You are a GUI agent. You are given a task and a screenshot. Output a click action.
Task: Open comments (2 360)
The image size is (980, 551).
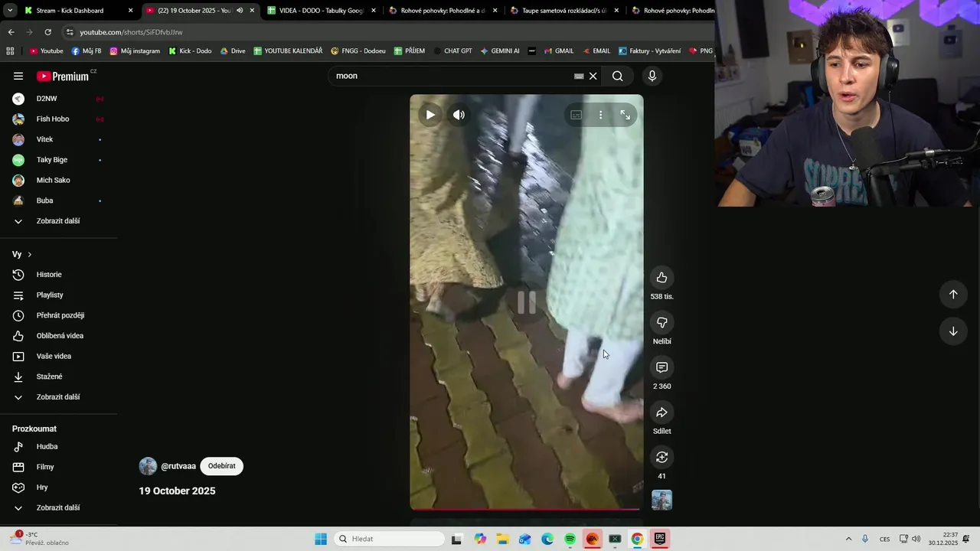pos(661,367)
